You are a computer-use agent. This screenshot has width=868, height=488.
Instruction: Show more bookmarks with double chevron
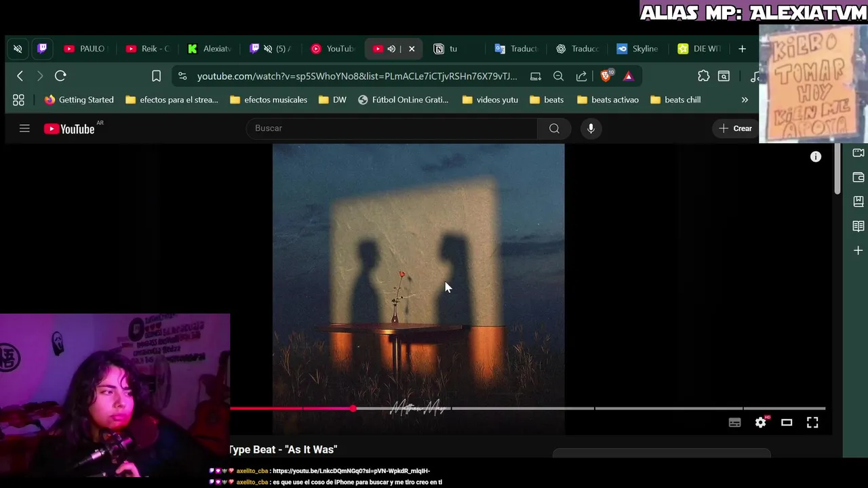(745, 100)
